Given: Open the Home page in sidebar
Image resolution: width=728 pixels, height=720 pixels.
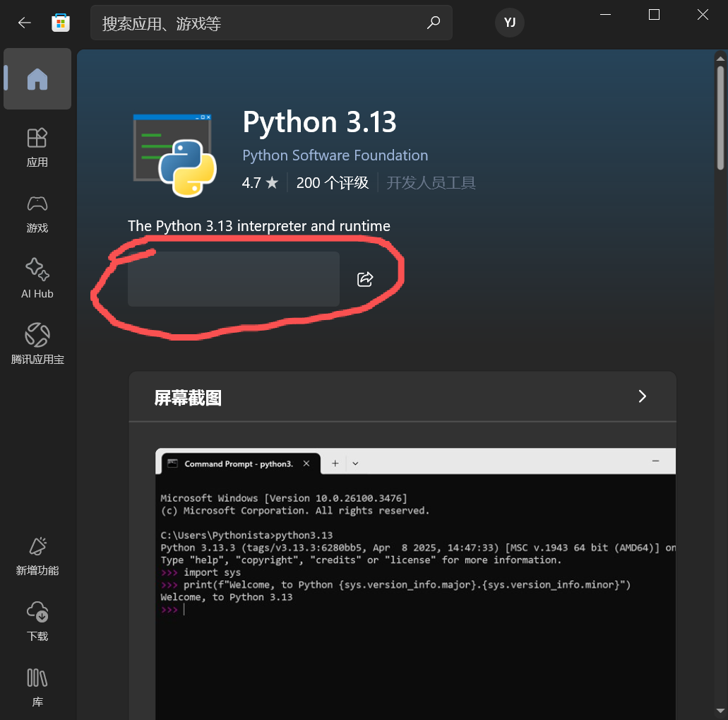Looking at the screenshot, I should coord(37,79).
